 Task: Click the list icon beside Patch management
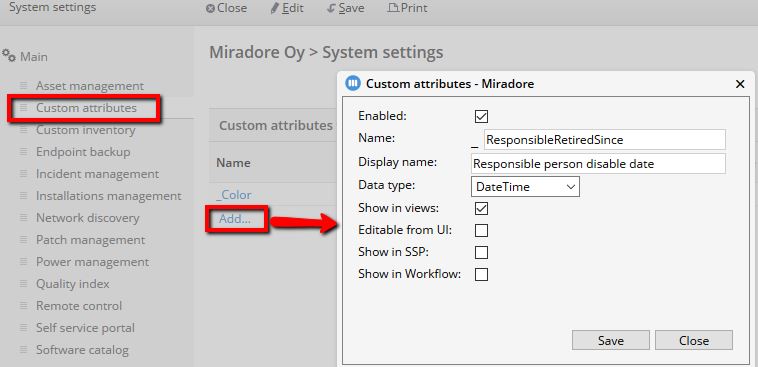(23, 239)
